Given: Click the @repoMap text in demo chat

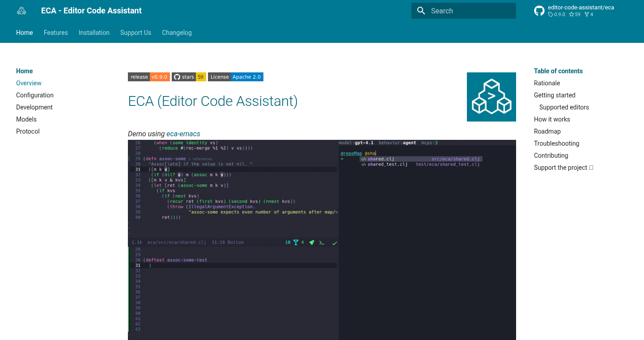Looking at the screenshot, I should [351, 153].
